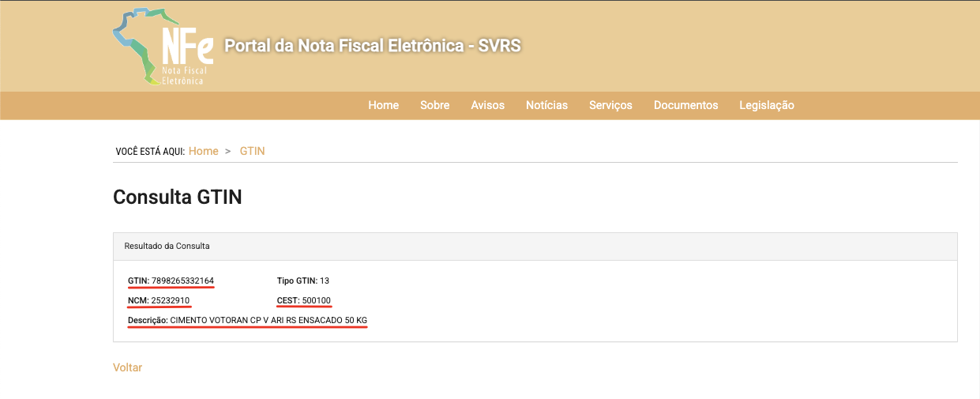Open the Home menu item
The width and height of the screenshot is (980, 399).
coord(383,105)
